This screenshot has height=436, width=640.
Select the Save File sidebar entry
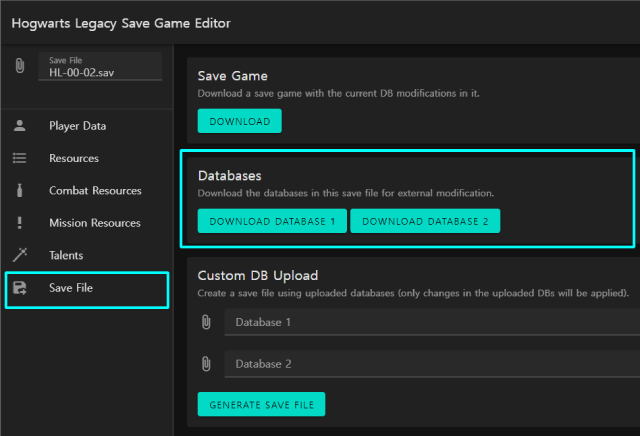[x=87, y=290]
